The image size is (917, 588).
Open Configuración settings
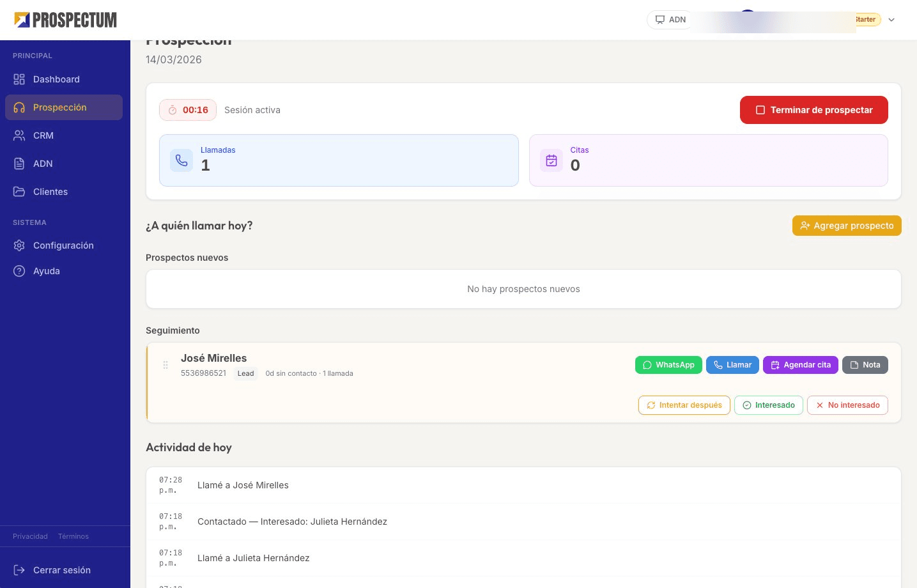pos(63,245)
